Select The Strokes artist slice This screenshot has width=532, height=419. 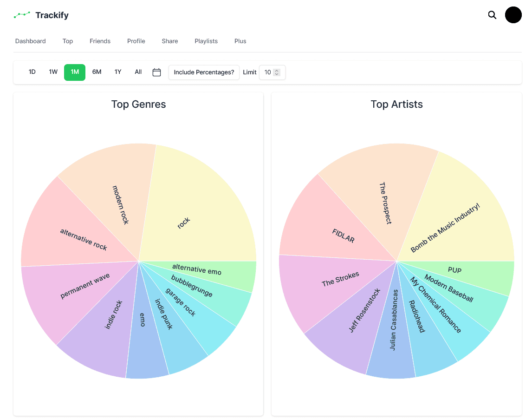pos(325,288)
